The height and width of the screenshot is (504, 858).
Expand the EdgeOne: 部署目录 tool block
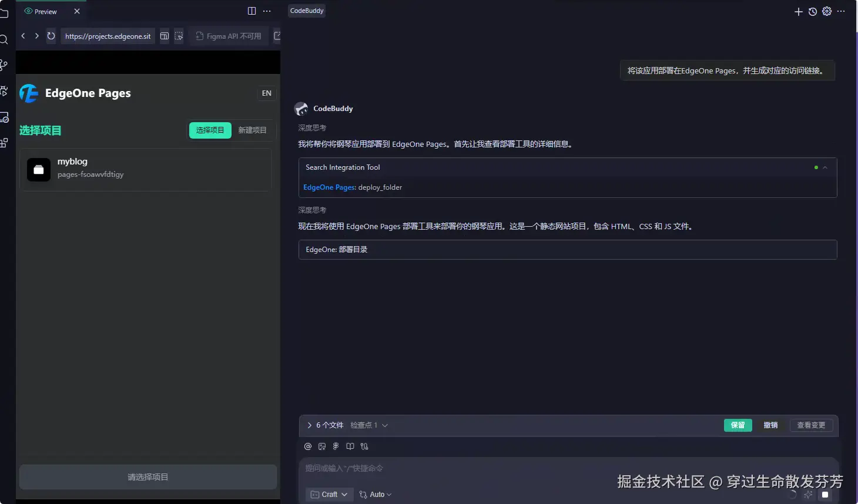pos(568,250)
